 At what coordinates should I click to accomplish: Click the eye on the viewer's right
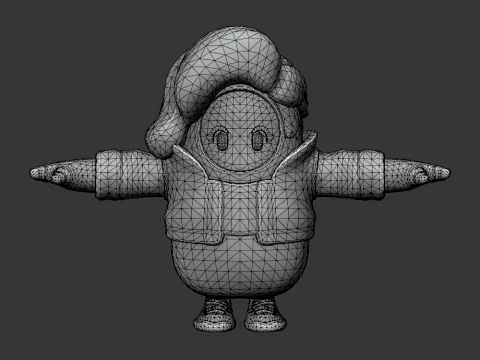pos(257,140)
